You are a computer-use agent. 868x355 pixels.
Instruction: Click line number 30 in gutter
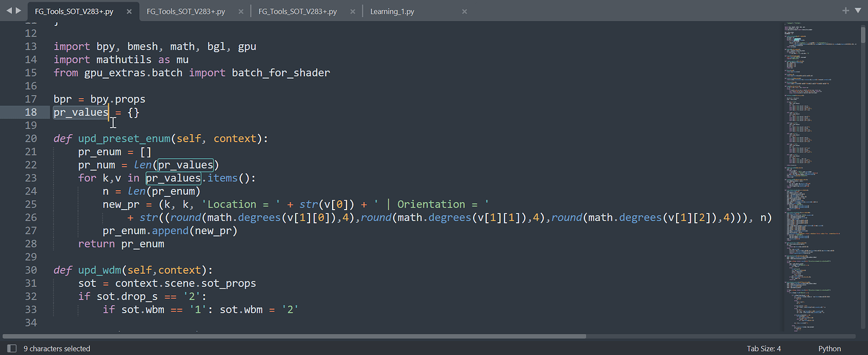(x=31, y=270)
